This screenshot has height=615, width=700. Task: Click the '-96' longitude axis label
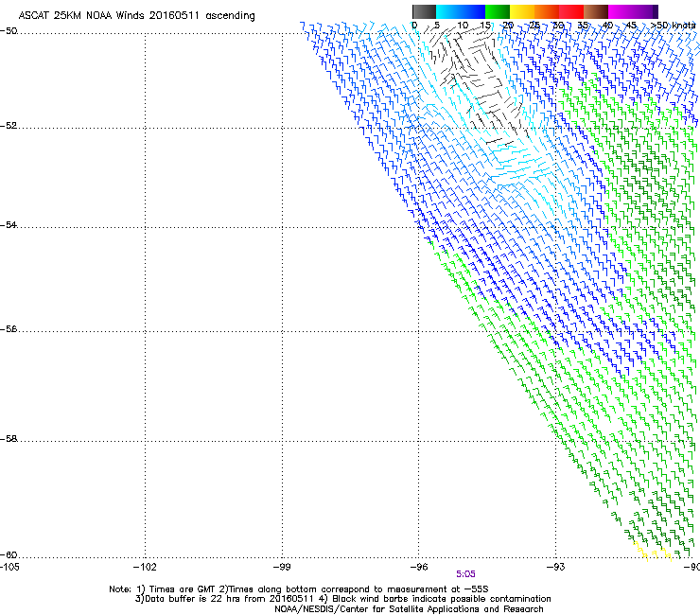419,567
